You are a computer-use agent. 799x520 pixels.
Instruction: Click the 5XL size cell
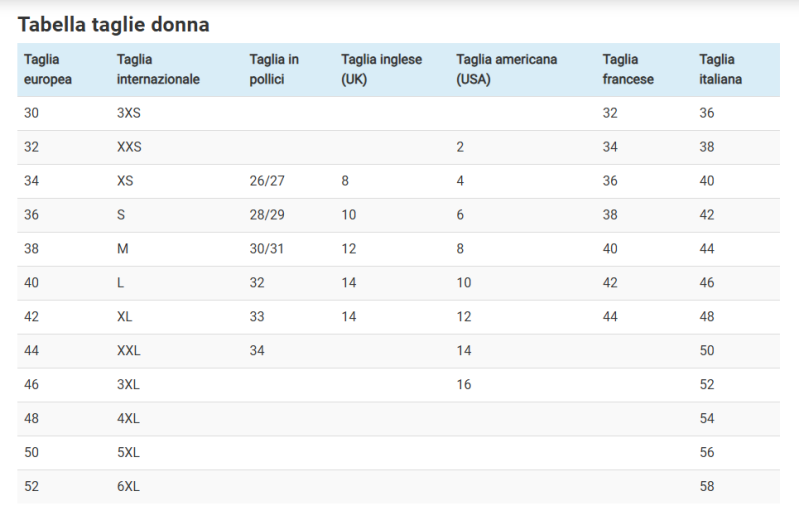coord(128,453)
